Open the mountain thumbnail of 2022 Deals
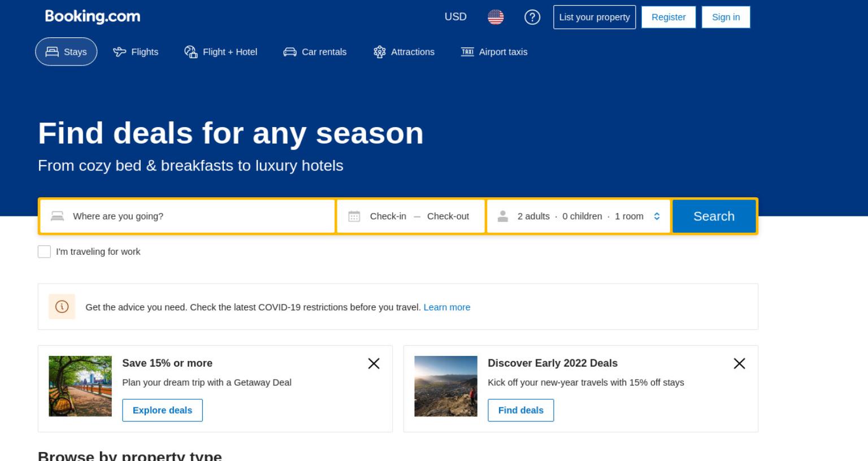This screenshot has height=461, width=868. (446, 386)
